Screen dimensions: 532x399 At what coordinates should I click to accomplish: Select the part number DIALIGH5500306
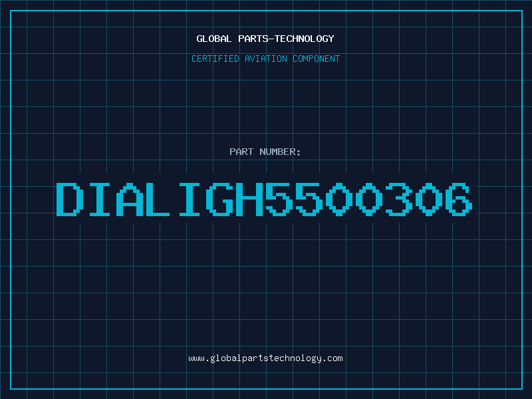[x=264, y=199]
